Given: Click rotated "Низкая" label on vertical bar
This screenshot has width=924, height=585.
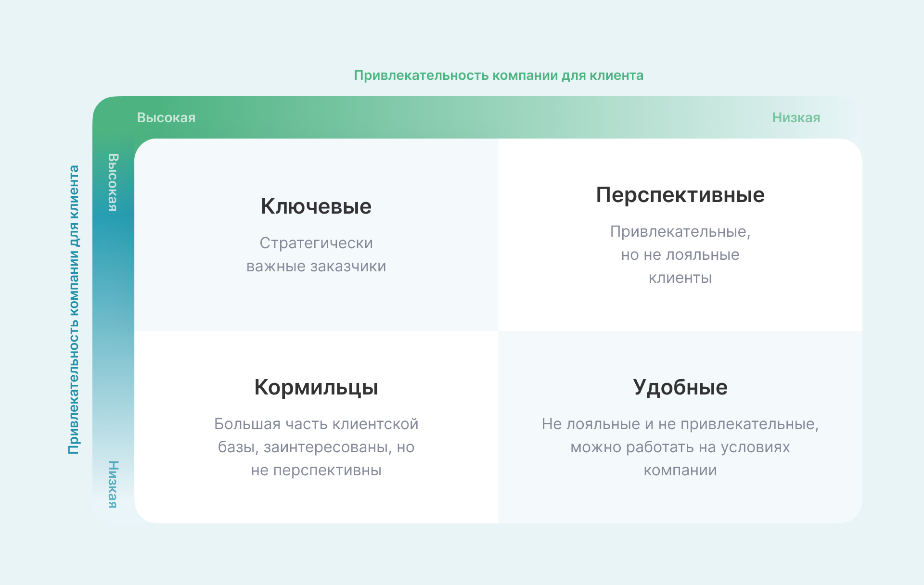Looking at the screenshot, I should click(x=113, y=484).
